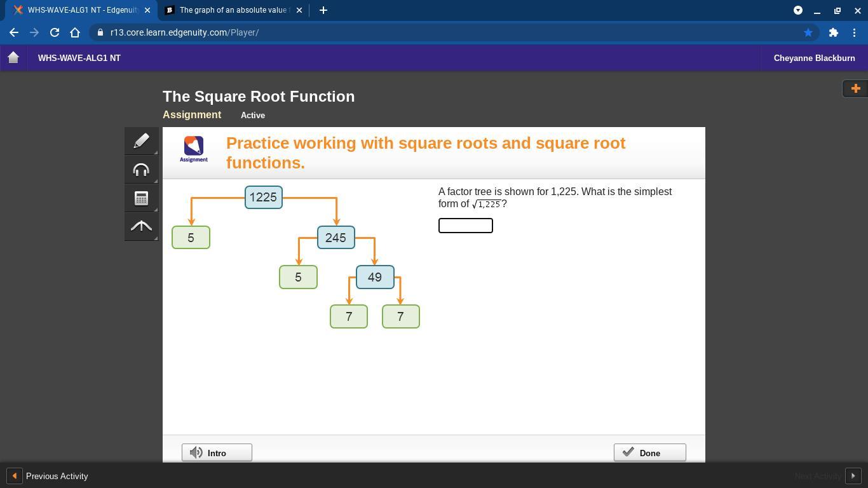
Task: Select the WHS-WAVE-ALG1 NT Edgenuity tab
Action: tap(82, 10)
